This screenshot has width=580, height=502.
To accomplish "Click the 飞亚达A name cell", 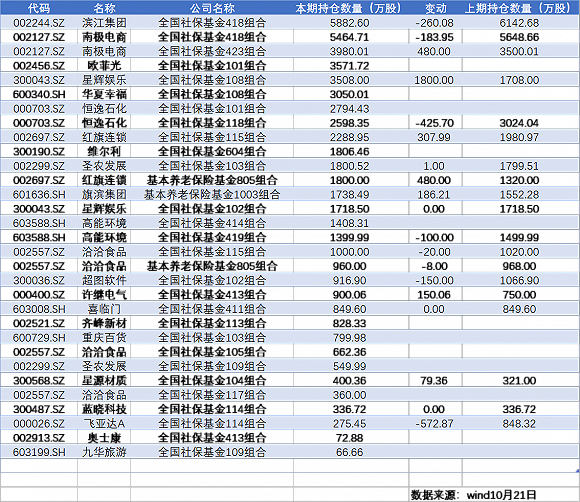I will point(104,424).
